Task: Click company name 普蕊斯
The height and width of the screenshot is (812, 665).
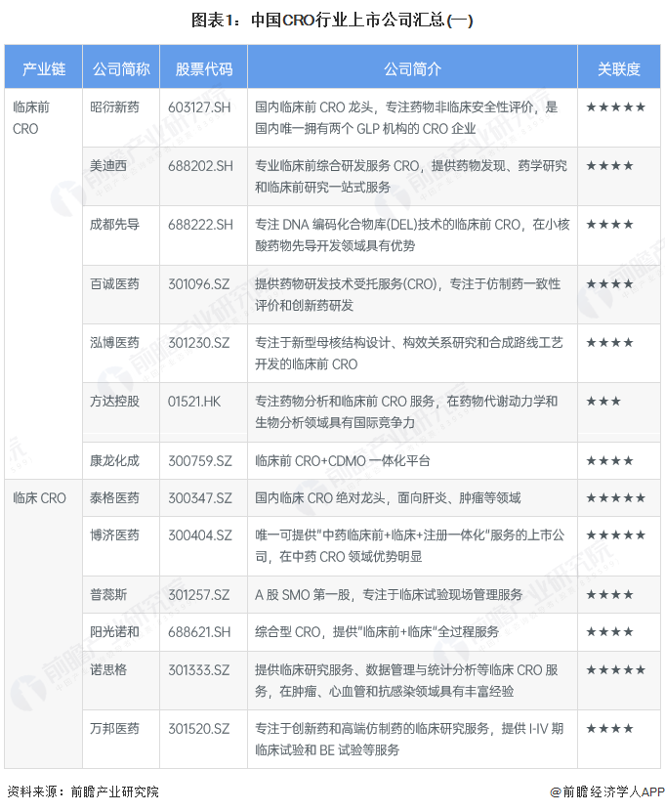Action: click(108, 594)
